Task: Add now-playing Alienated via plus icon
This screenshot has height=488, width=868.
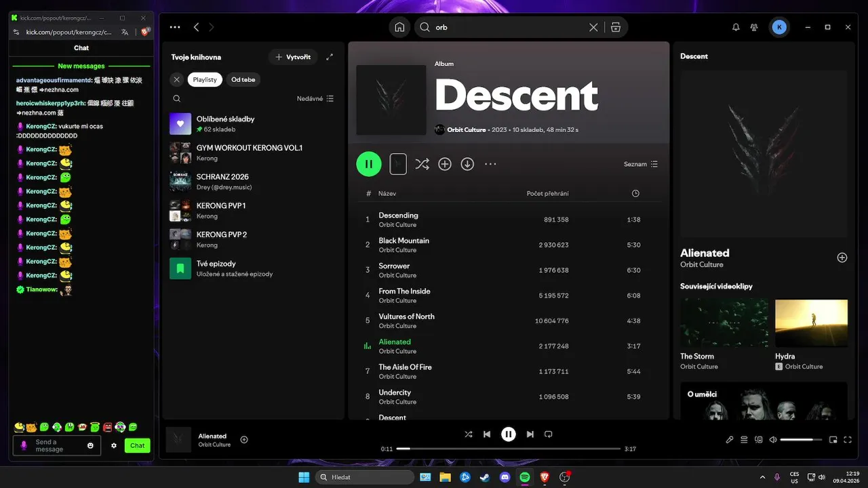Action: click(x=244, y=439)
